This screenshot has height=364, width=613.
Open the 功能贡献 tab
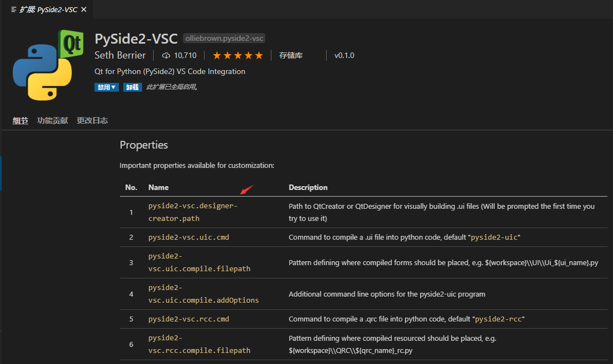coord(53,120)
